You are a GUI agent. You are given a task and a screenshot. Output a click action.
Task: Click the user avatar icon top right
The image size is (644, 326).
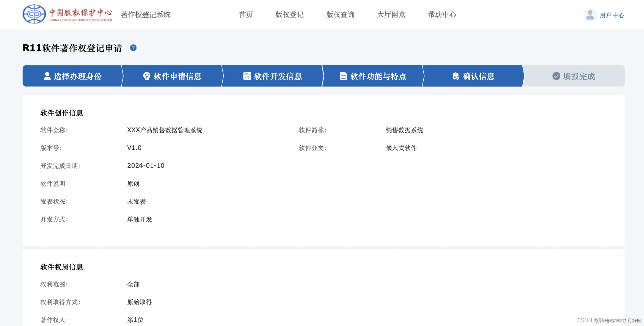tap(590, 14)
